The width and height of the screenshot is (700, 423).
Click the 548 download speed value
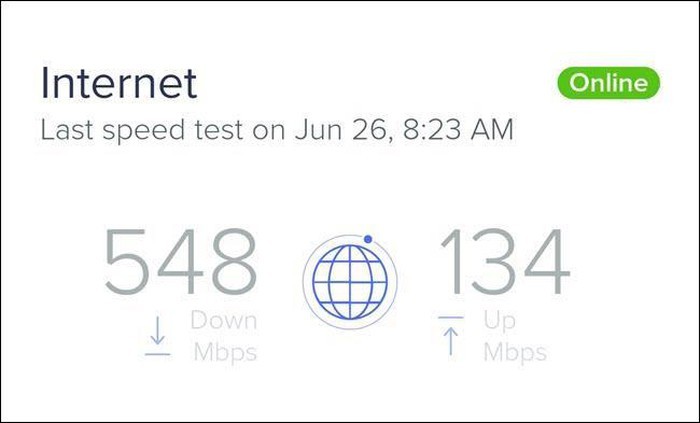click(x=180, y=264)
